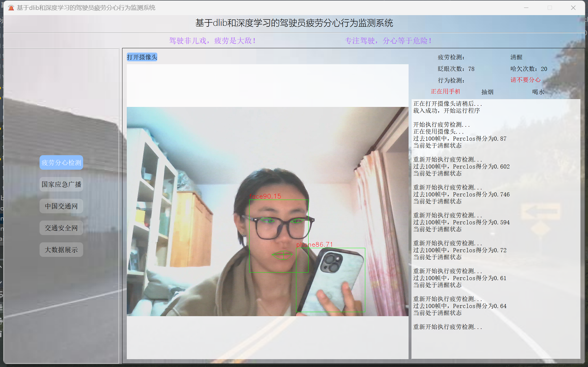Image resolution: width=588 pixels, height=367 pixels.
Task: Click log line Perclos得分为0.746
Action: coord(462,195)
